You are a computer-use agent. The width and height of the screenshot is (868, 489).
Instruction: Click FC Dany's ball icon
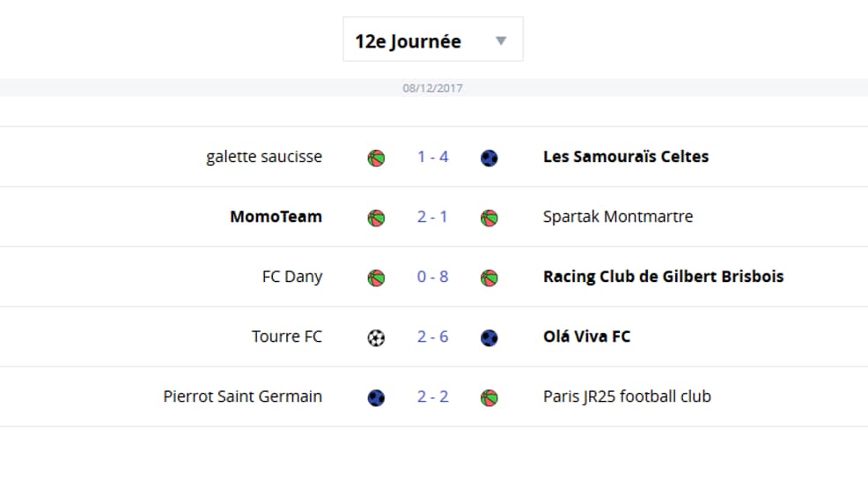tap(376, 278)
